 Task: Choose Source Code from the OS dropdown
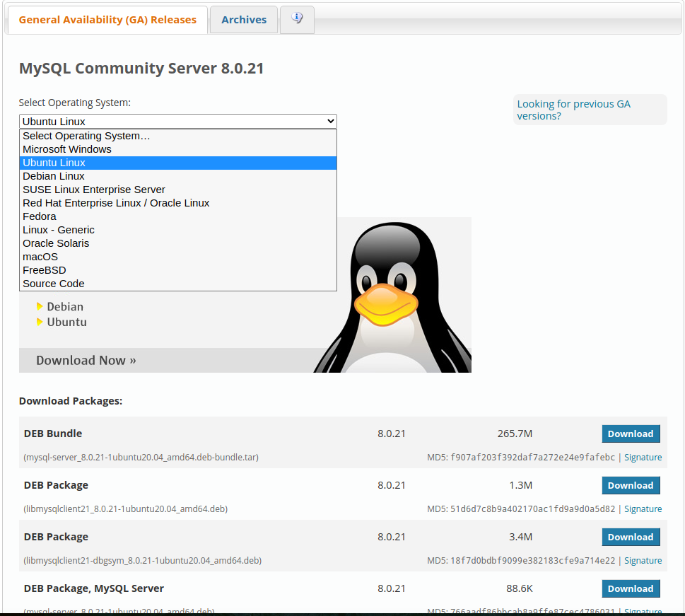pyautogui.click(x=53, y=283)
